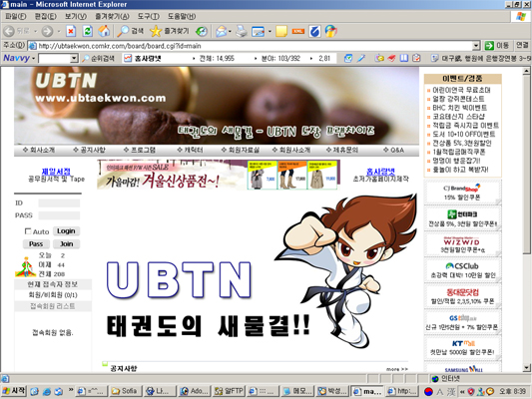Expand the Mail icon dropdown arrow
The image size is (532, 399).
(x=230, y=32)
